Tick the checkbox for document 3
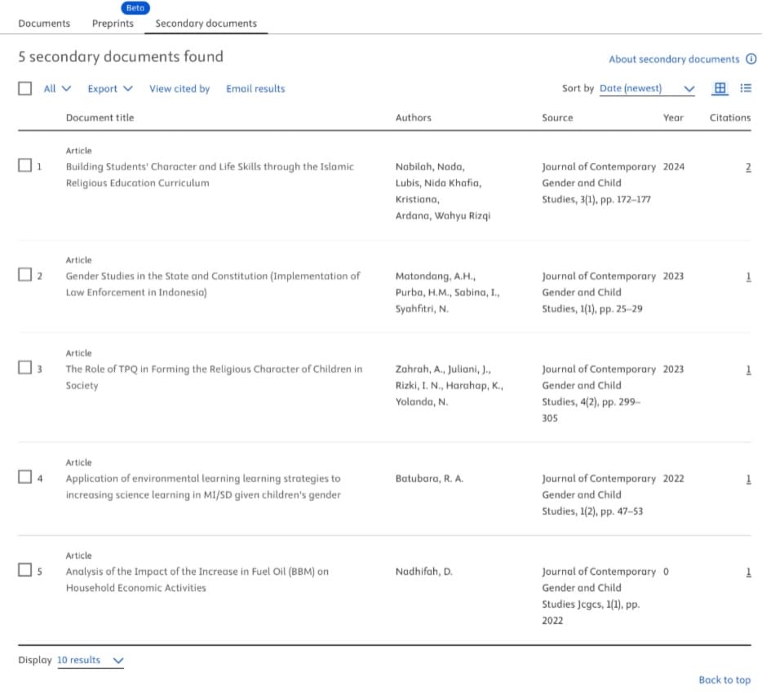This screenshot has width=784, height=695. coord(25,368)
